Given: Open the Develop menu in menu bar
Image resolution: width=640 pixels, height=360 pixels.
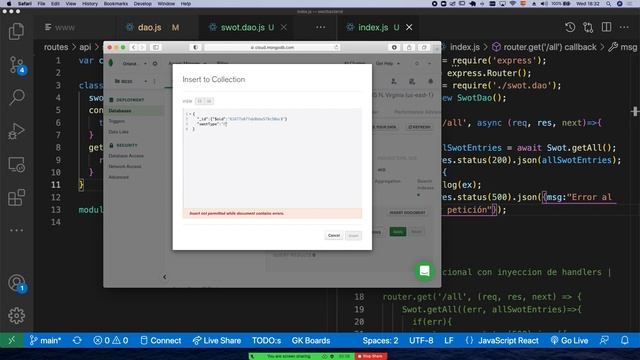Looking at the screenshot, I should click(142, 4).
